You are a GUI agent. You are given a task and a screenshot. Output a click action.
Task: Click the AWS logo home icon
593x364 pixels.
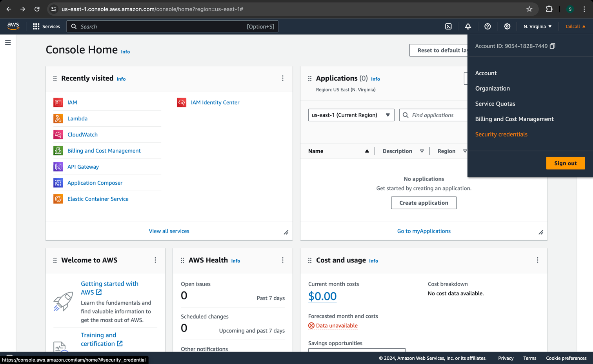click(13, 26)
